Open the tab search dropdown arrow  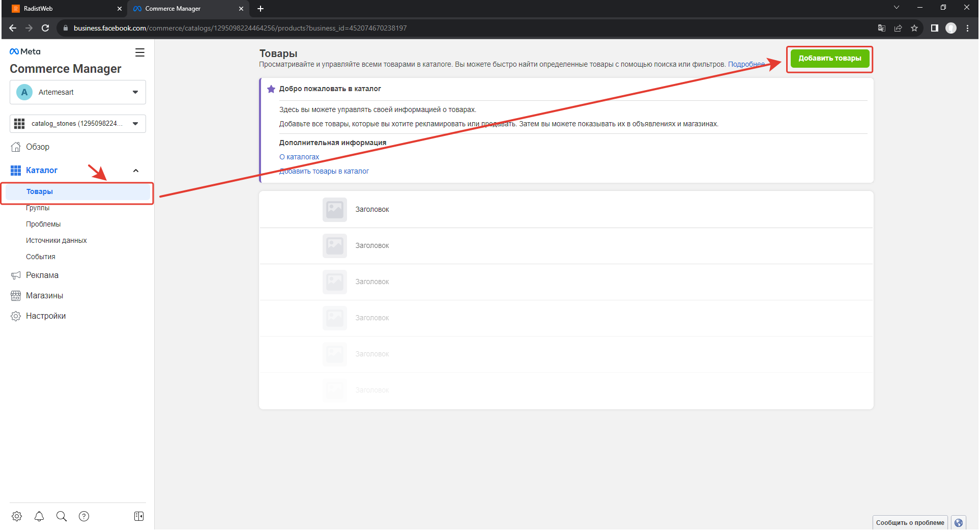pos(897,8)
